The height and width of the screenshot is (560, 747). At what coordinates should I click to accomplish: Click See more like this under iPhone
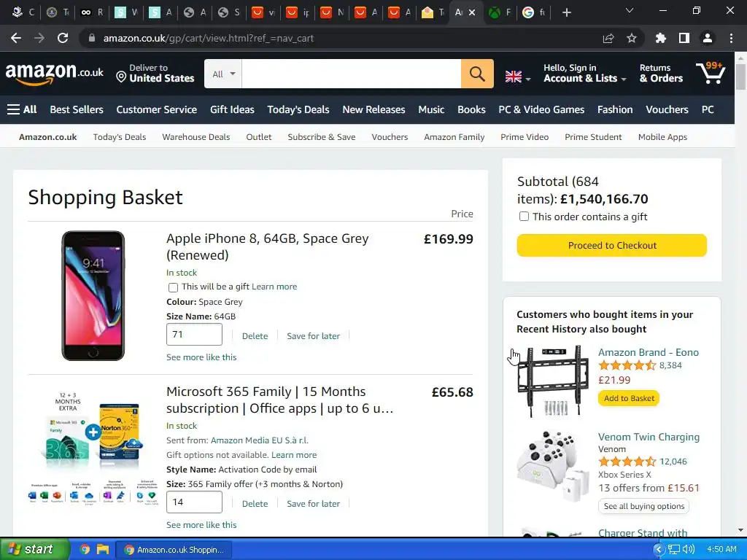tap(201, 357)
